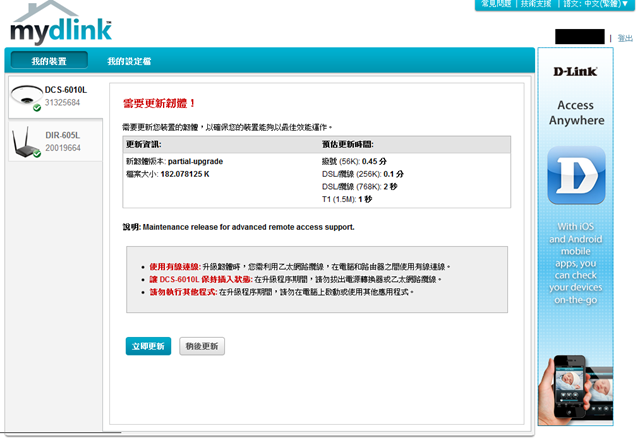Select the DCS-6010L camera icon
The image size is (640, 438).
[27, 97]
